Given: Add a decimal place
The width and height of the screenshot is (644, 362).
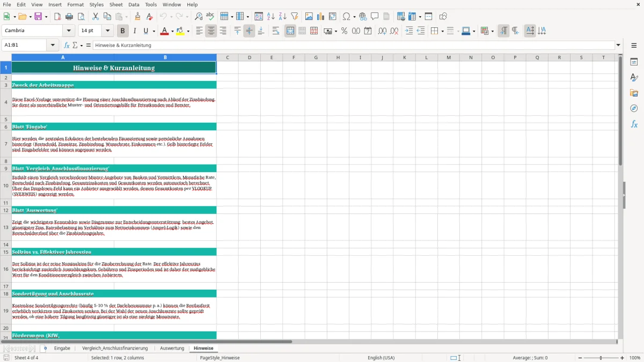Looking at the screenshot, I should pyautogui.click(x=383, y=31).
